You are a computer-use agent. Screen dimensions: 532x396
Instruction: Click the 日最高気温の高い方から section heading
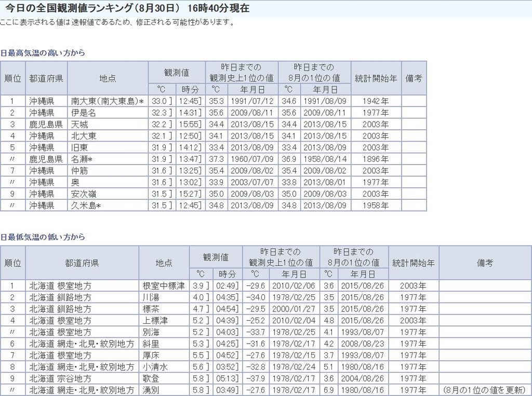click(43, 53)
